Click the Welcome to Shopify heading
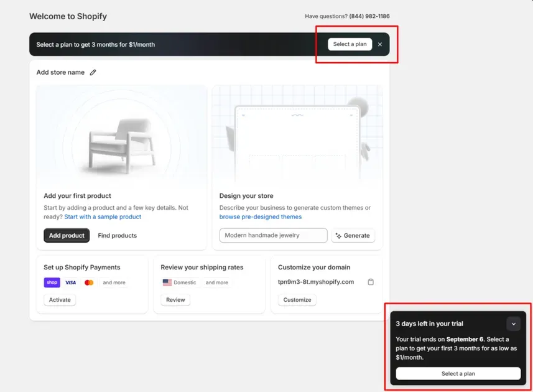533x392 pixels. (x=68, y=16)
